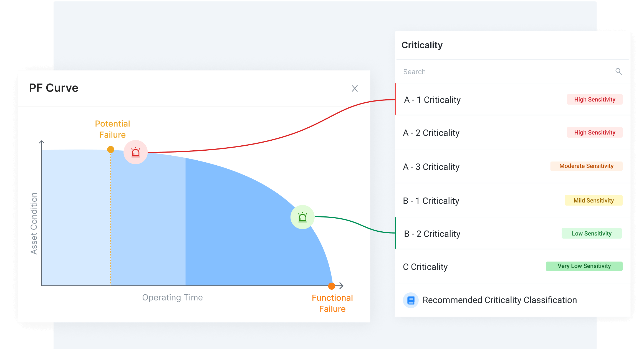
Task: Click the orange Potential Failure point marker
Action: tap(111, 149)
